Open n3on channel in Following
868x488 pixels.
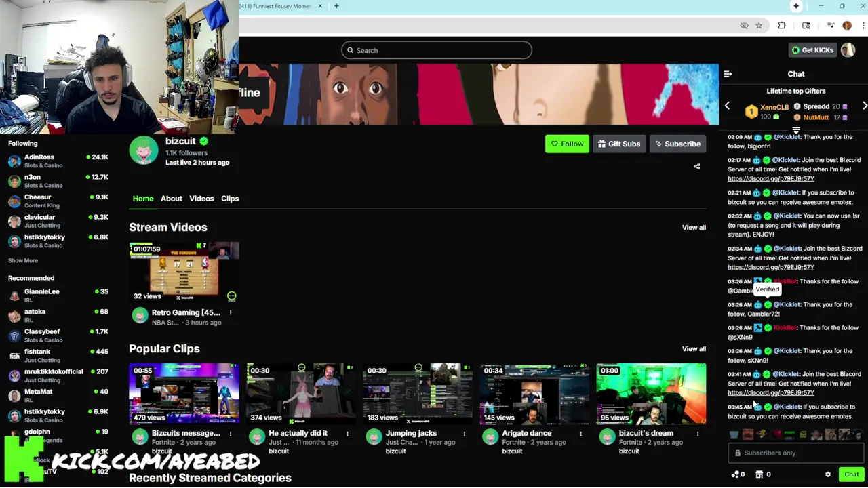tap(58, 181)
